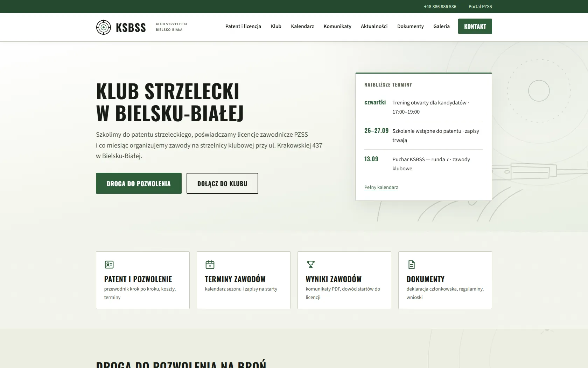Screen dimensions: 588x368
Task: Click kalendarz sezonu i zapisy na starty text
Action: 241,289
